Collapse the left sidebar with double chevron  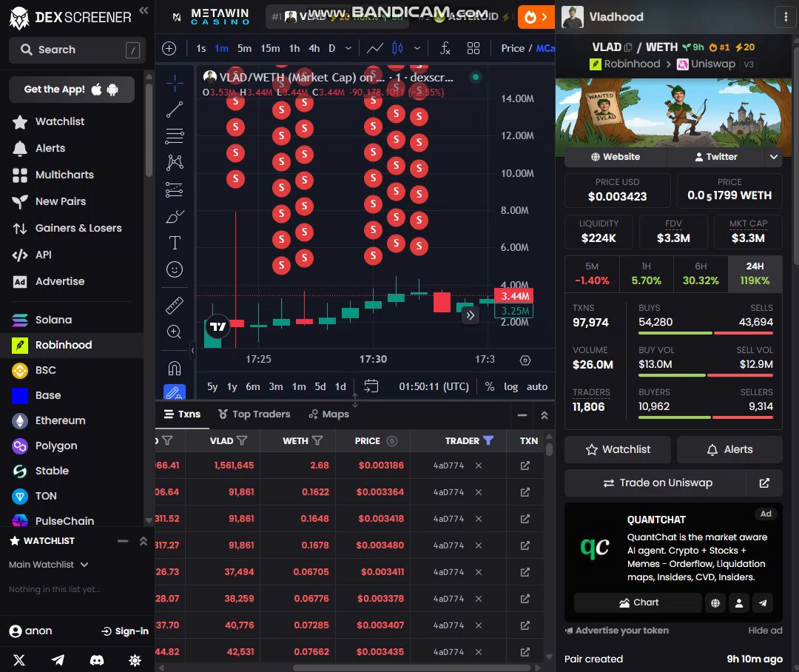coord(144,10)
